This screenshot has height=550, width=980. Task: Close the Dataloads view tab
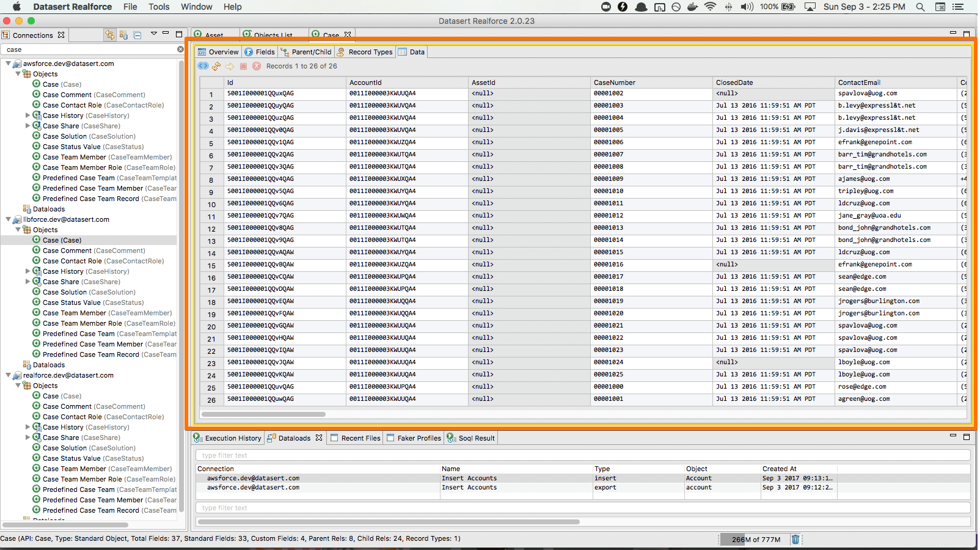pyautogui.click(x=319, y=438)
